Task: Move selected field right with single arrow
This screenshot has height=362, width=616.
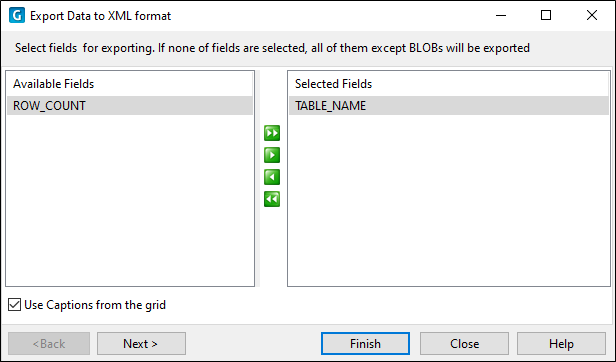Action: 272,155
